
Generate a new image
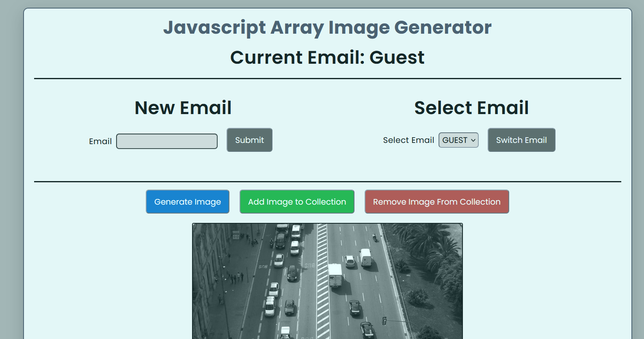(x=188, y=202)
